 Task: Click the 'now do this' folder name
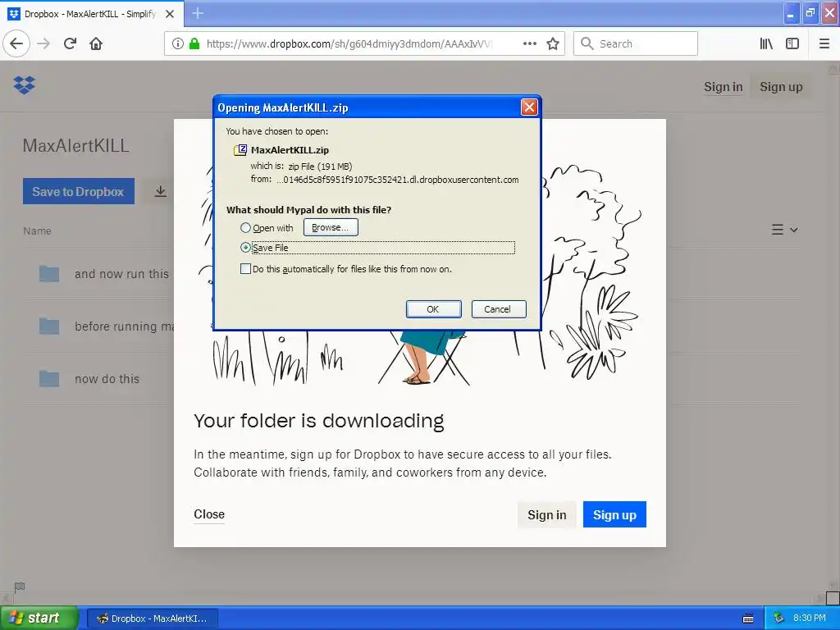point(107,379)
